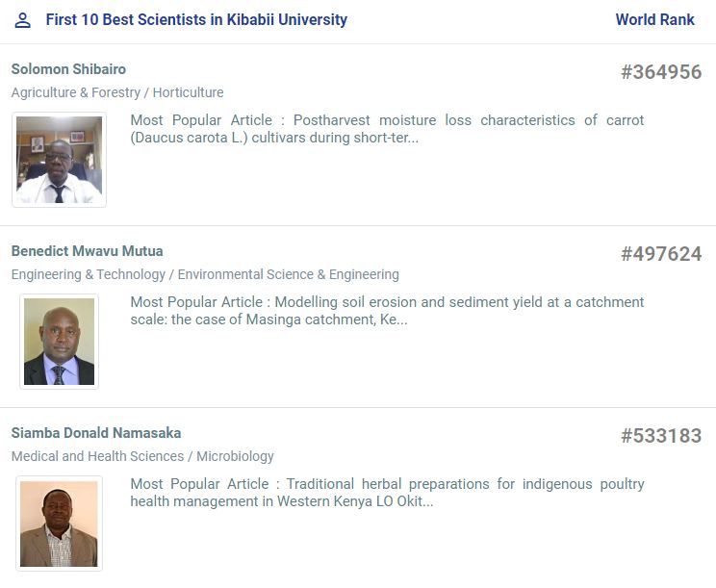View Siamba Donald Namasaka's profile photo
716x588 pixels.
(59, 524)
